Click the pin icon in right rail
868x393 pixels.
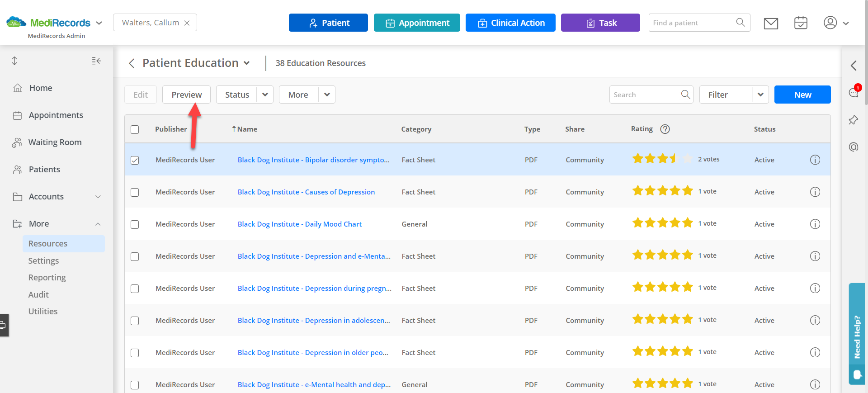854,120
